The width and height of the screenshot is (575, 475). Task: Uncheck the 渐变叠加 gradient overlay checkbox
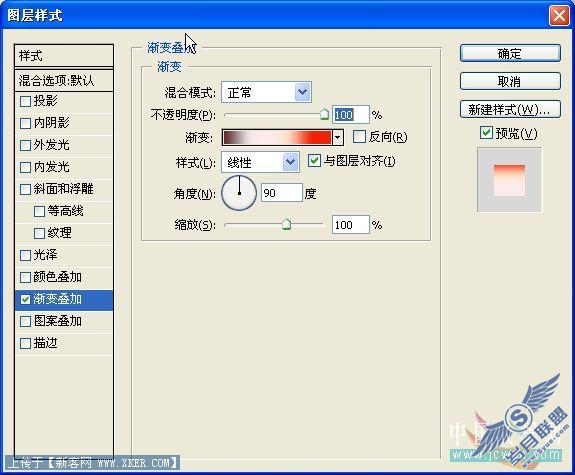tap(25, 300)
